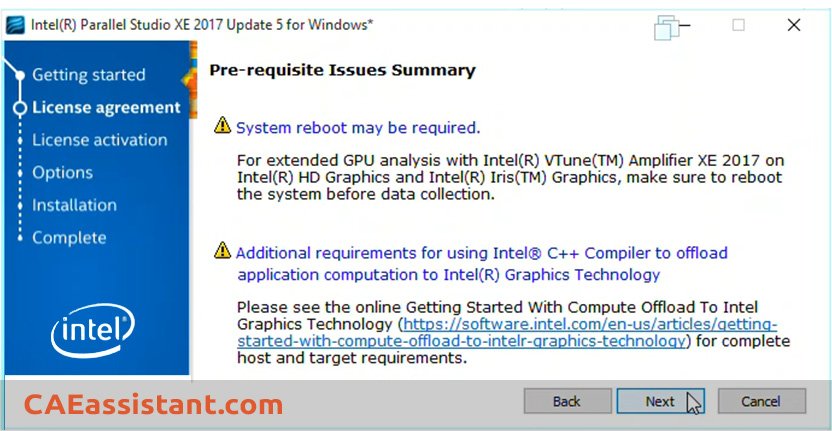Cancel the installation wizard
Screen dimensions: 832x431
(x=761, y=401)
